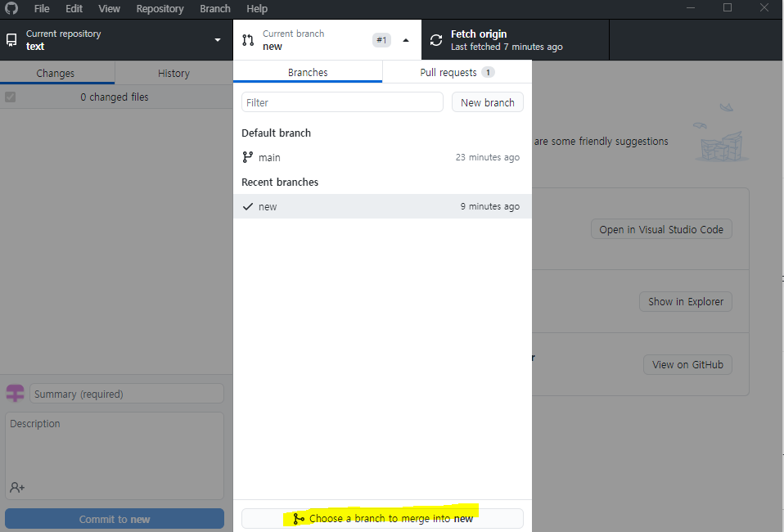Click the branch icon next to main
The width and height of the screenshot is (784, 532).
click(x=247, y=157)
